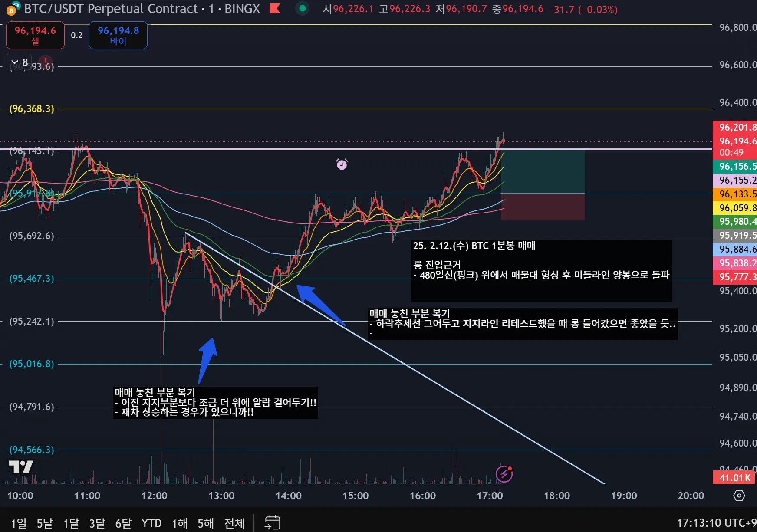Image resolution: width=757 pixels, height=532 pixels.
Task: Click the text note about 롱 진입근거
Action: [x=541, y=270]
